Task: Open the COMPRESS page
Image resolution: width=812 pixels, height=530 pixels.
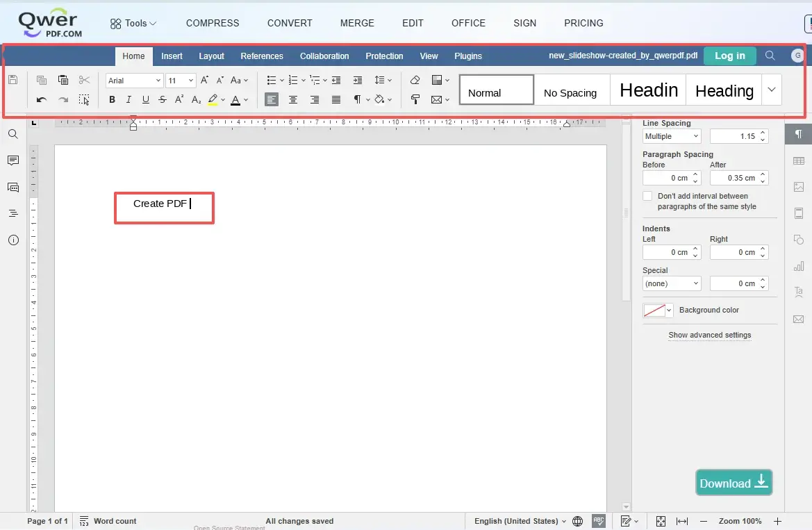Action: coord(213,24)
